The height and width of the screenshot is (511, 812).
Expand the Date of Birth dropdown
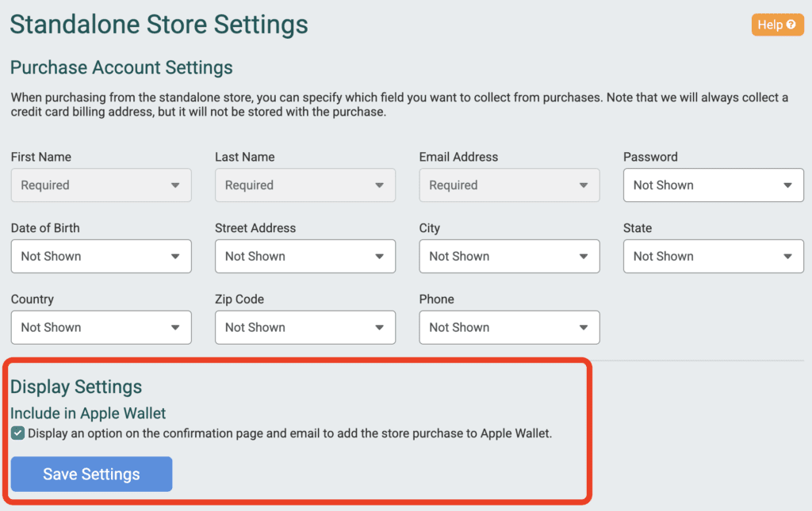101,256
